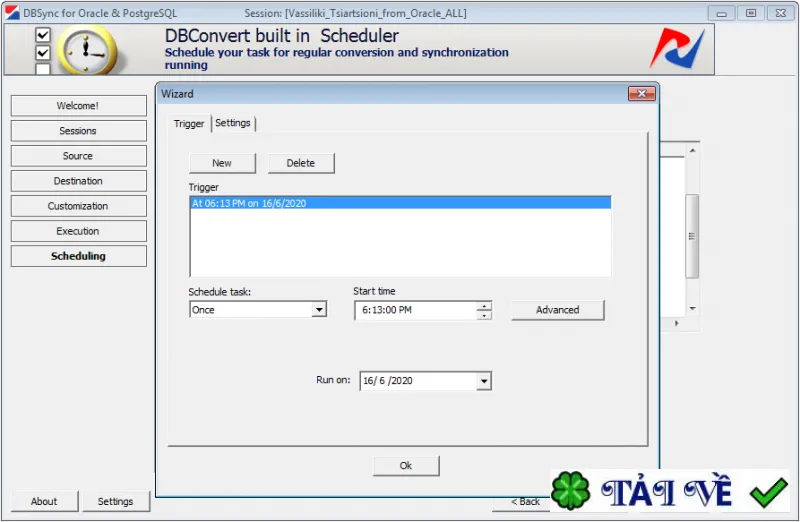Click the DBConvert red-blue logo in header

[677, 48]
